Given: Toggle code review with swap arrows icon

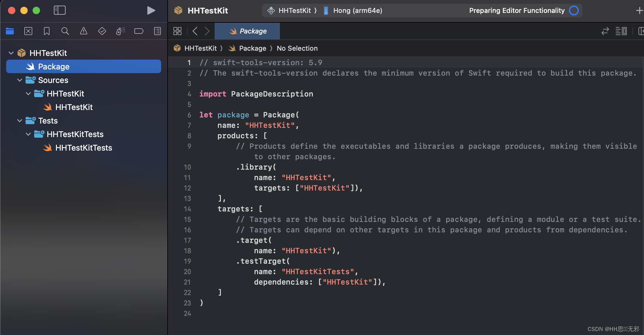Looking at the screenshot, I should 605,31.
